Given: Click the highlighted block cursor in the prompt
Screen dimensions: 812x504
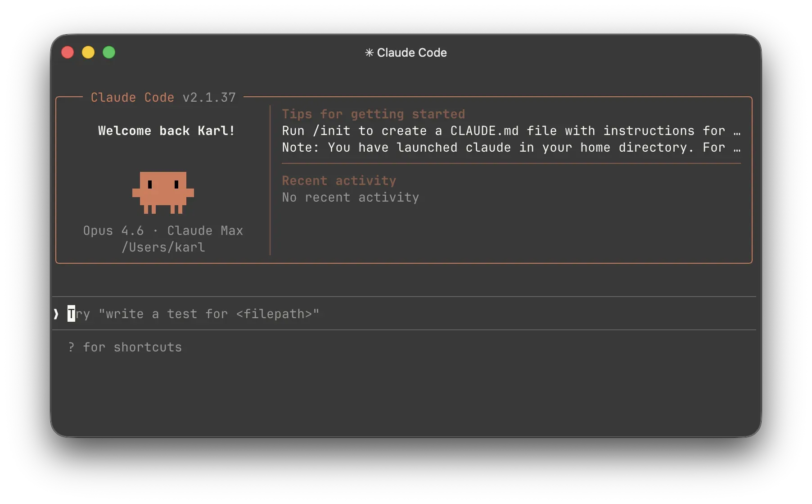Looking at the screenshot, I should click(71, 314).
